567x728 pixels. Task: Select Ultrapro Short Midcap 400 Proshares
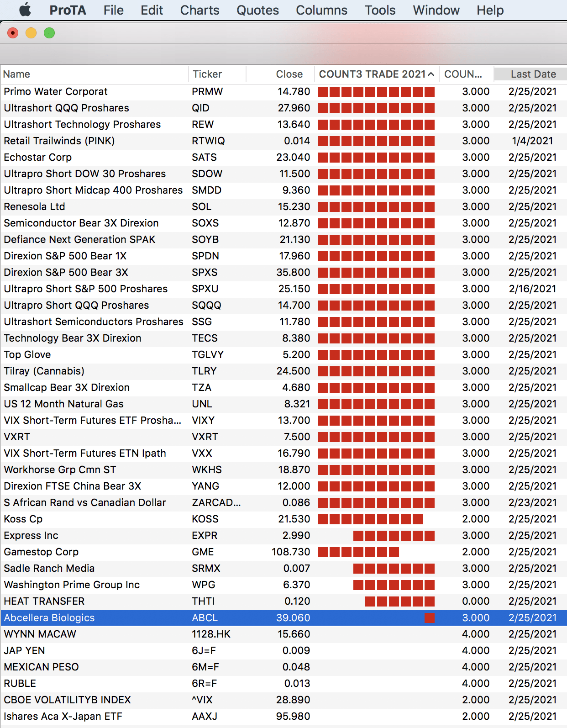point(283,190)
